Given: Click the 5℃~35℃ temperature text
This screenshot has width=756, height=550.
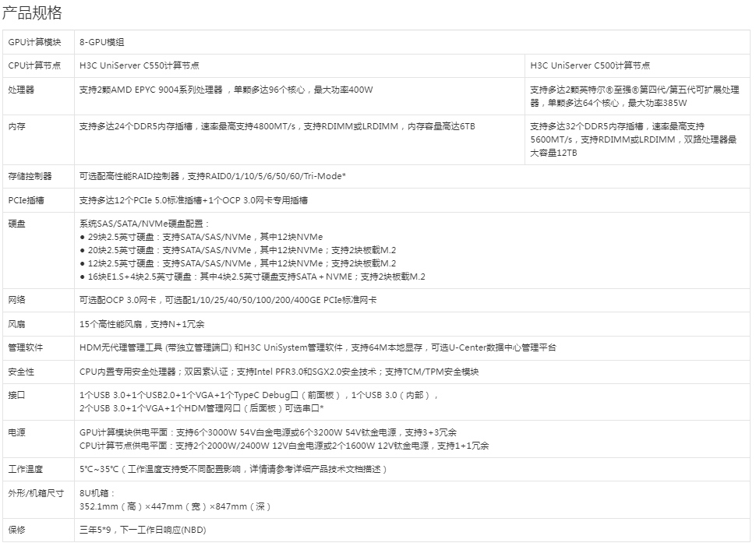Looking at the screenshot, I should click(233, 469).
